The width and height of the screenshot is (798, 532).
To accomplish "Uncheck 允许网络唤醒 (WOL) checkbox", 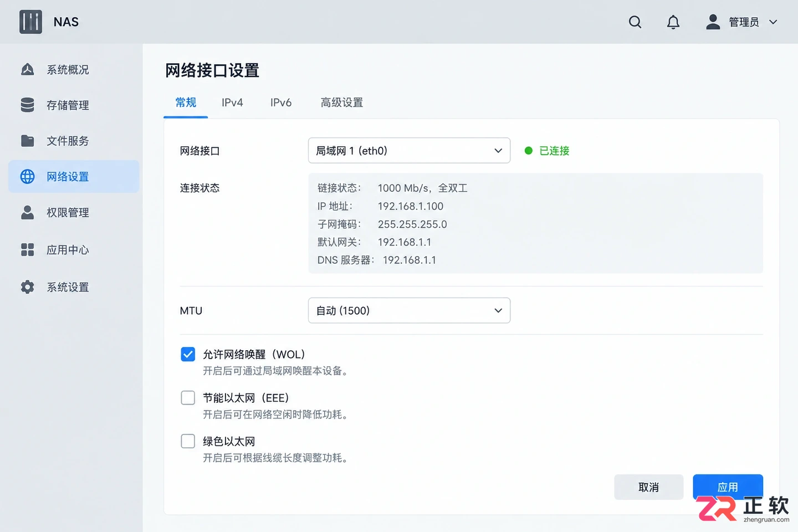I will (x=188, y=354).
